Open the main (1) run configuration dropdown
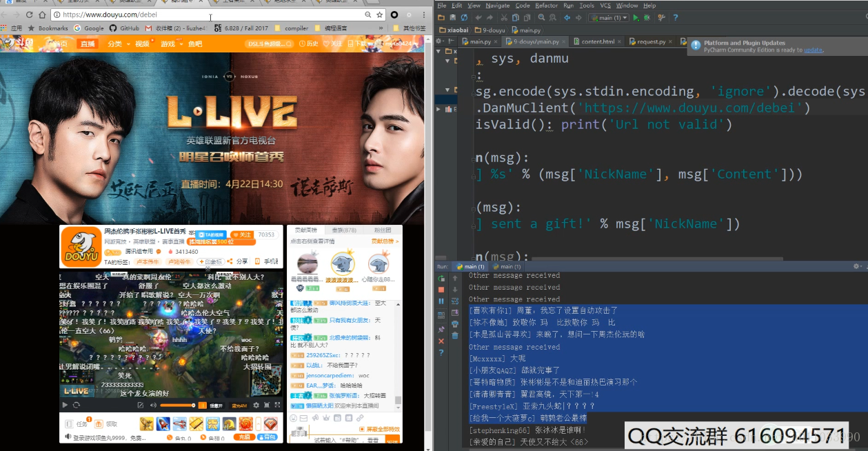 [609, 18]
